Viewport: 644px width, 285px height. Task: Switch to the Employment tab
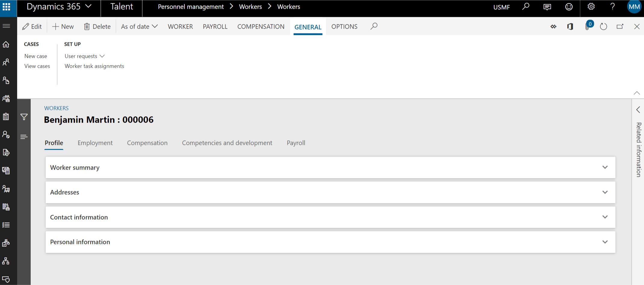pyautogui.click(x=95, y=143)
